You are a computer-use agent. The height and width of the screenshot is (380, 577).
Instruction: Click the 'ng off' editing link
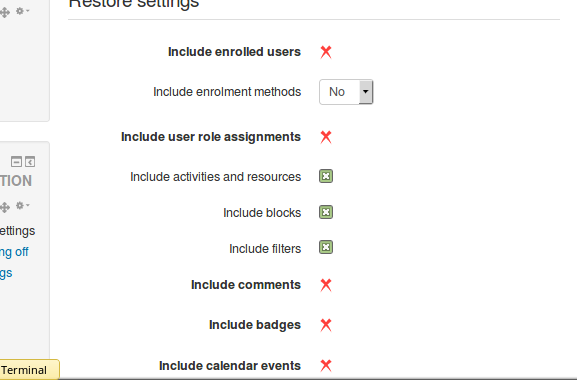click(x=14, y=252)
